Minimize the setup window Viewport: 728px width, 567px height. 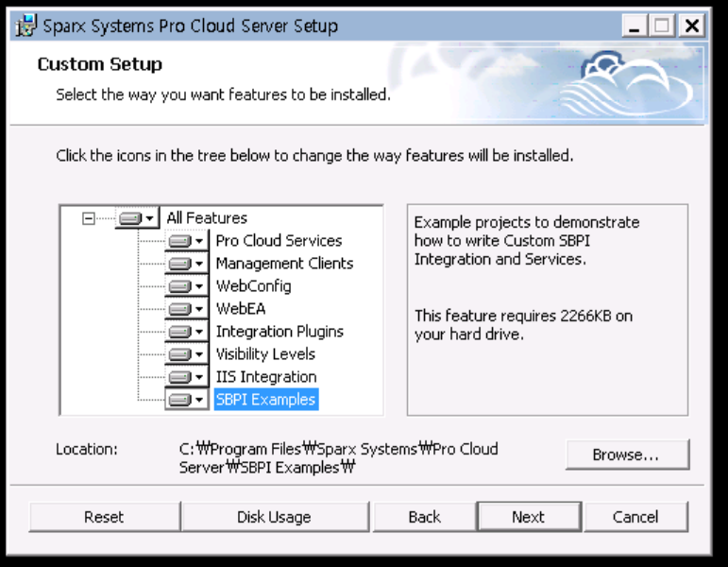635,26
